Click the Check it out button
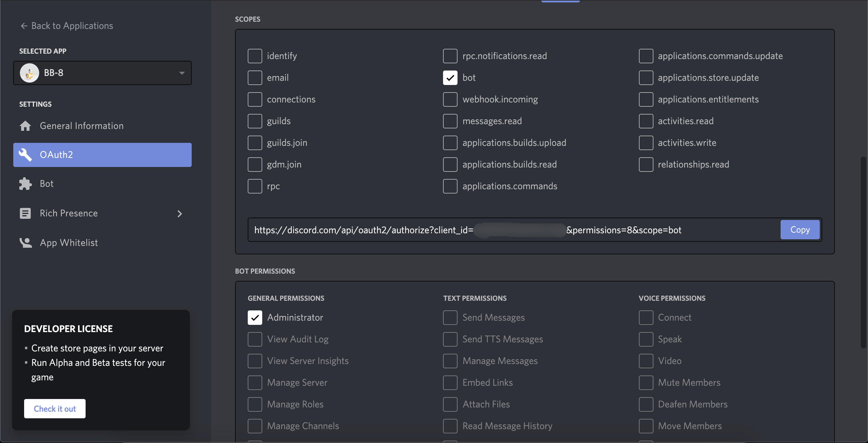Viewport: 868px width, 443px height. pos(55,409)
